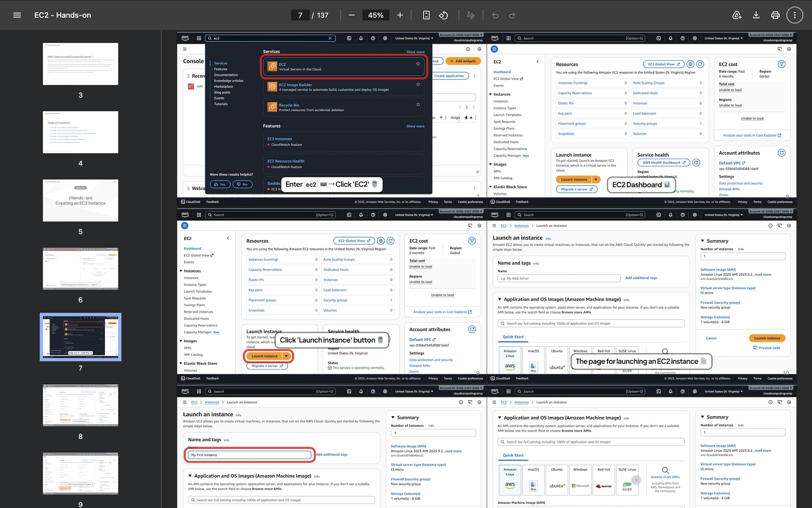
Task: Click the 45% zoom level field
Action: coord(376,15)
